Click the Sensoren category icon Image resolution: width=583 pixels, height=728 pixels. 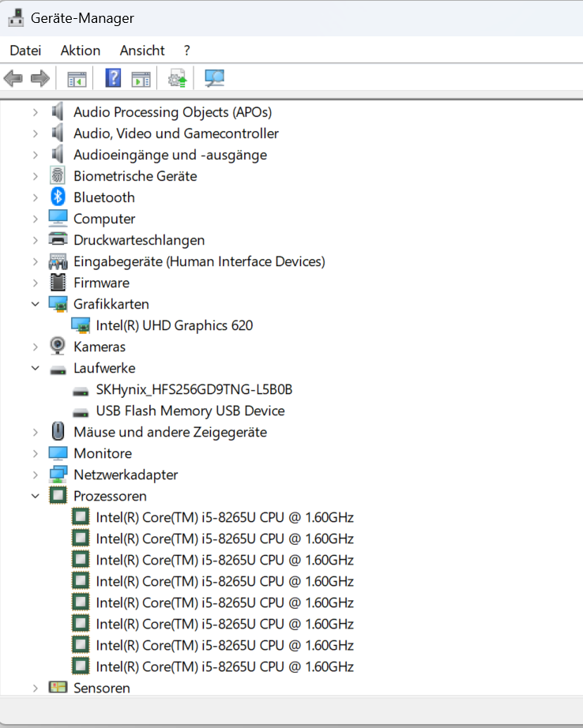tap(58, 687)
